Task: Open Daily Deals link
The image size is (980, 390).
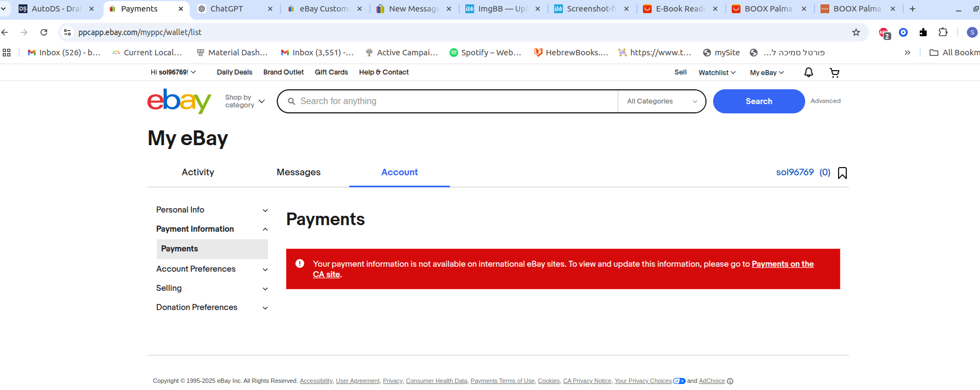Action: tap(235, 72)
